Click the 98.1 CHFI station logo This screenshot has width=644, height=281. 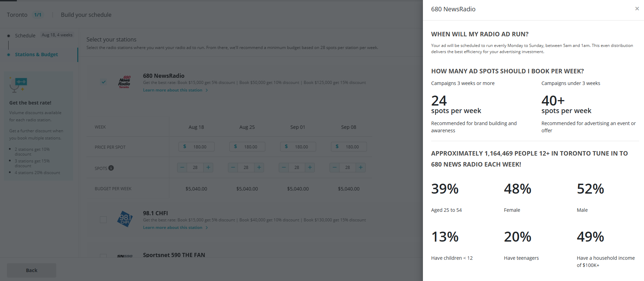click(124, 219)
